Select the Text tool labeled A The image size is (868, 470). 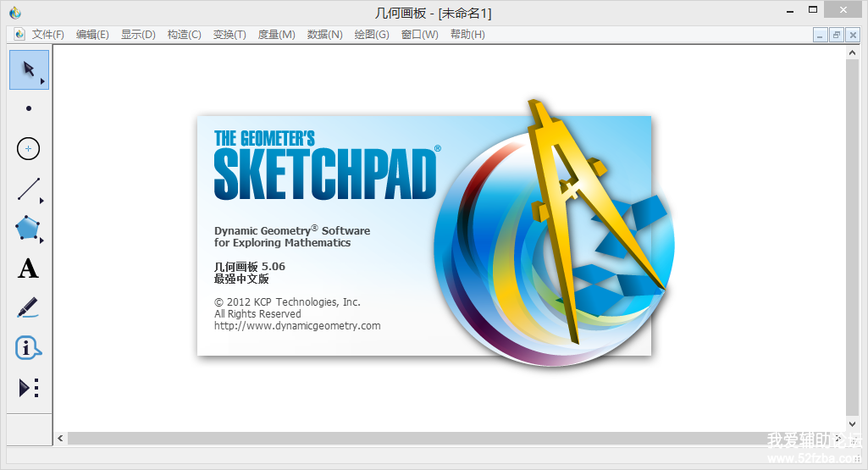(x=28, y=269)
